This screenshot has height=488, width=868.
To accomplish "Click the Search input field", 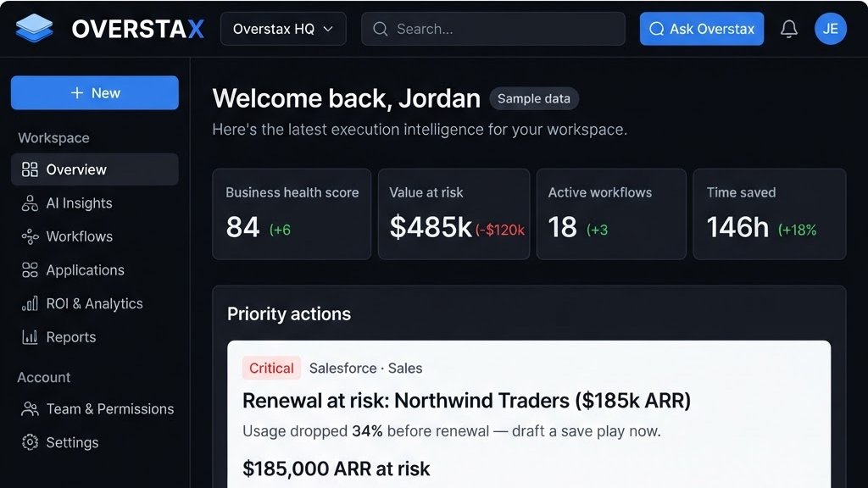I will coord(492,29).
